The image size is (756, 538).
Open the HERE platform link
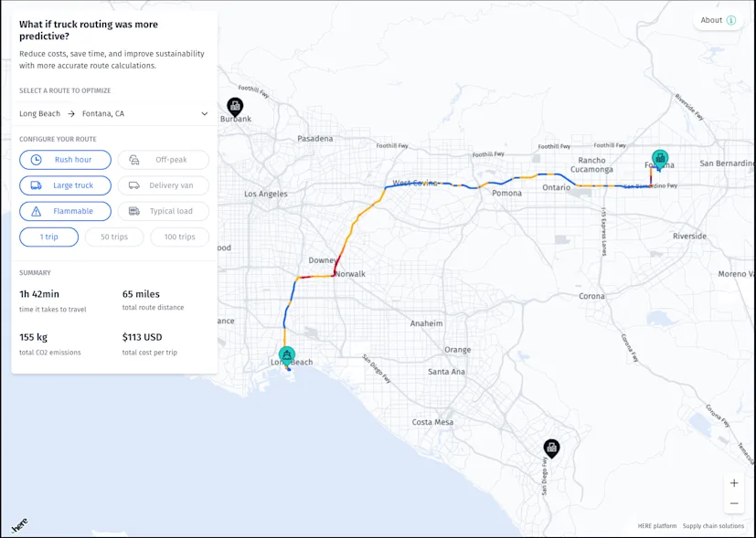657,526
